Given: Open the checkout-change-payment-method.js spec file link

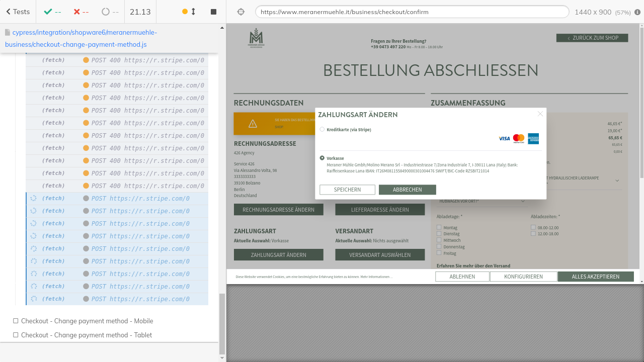Looking at the screenshot, I should point(80,38).
